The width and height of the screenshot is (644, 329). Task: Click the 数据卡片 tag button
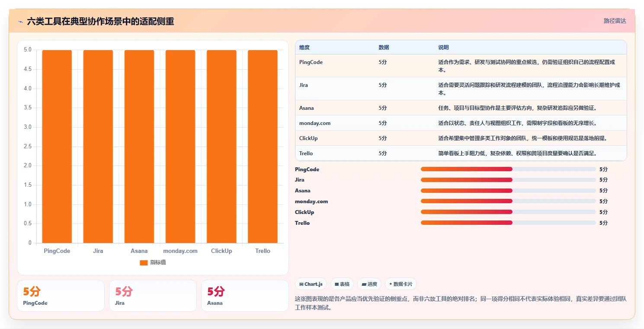pyautogui.click(x=401, y=284)
